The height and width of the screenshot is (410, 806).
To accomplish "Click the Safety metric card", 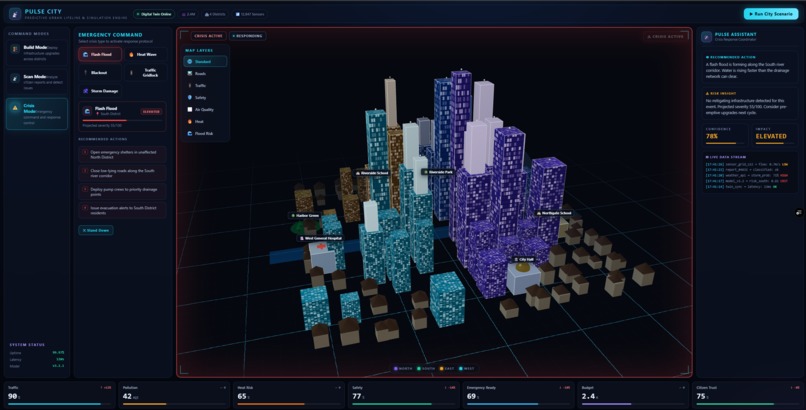I will (404, 395).
